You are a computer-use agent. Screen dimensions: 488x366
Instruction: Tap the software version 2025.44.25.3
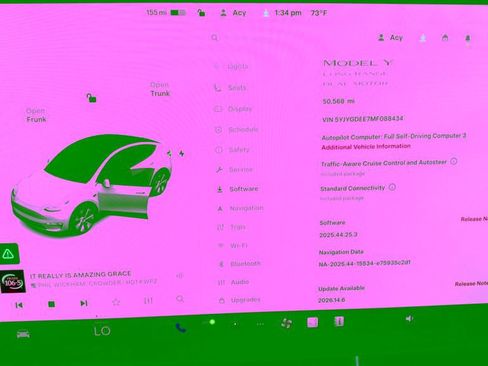point(338,235)
